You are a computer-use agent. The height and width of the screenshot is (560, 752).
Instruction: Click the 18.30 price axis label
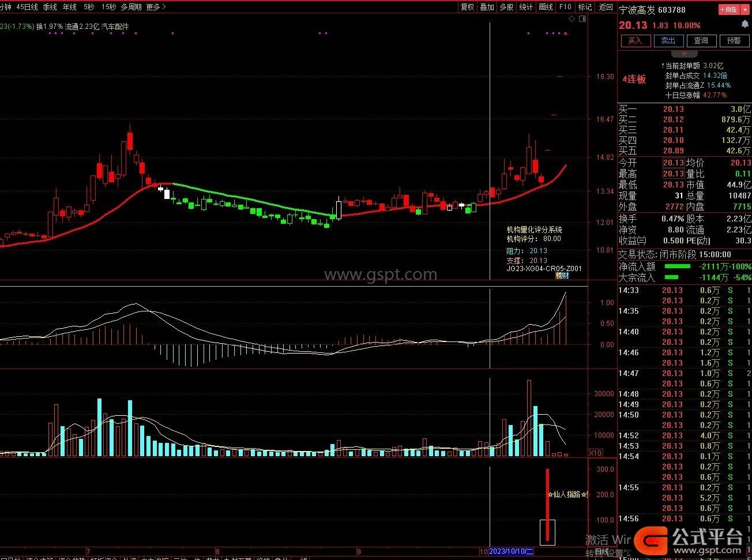click(605, 77)
